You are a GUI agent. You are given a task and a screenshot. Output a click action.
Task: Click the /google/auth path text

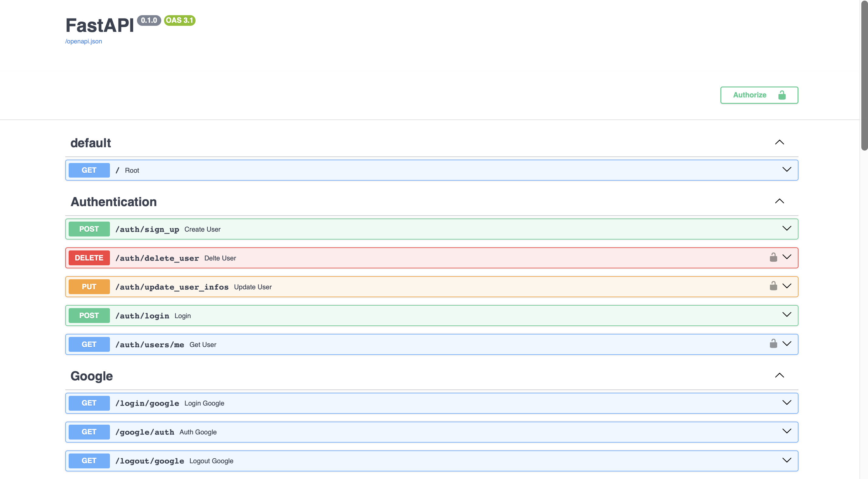pos(145,432)
